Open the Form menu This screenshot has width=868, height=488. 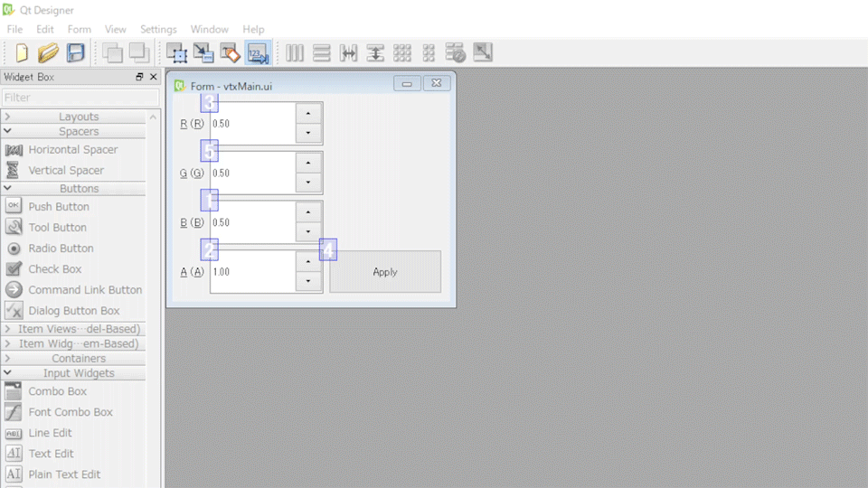click(x=80, y=29)
